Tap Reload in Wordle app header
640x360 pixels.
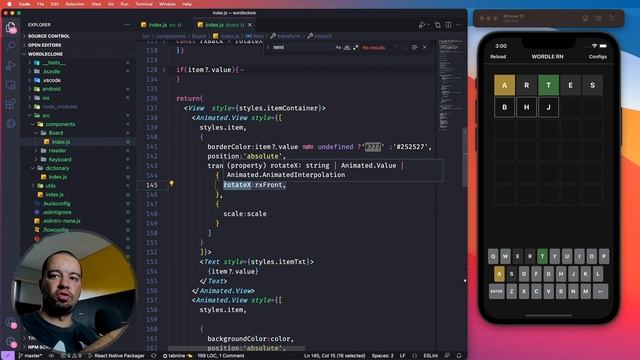point(498,57)
